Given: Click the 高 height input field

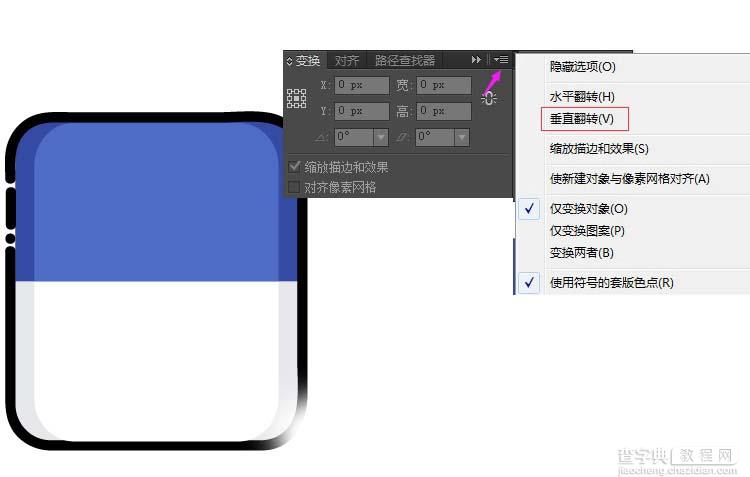Looking at the screenshot, I should (444, 111).
